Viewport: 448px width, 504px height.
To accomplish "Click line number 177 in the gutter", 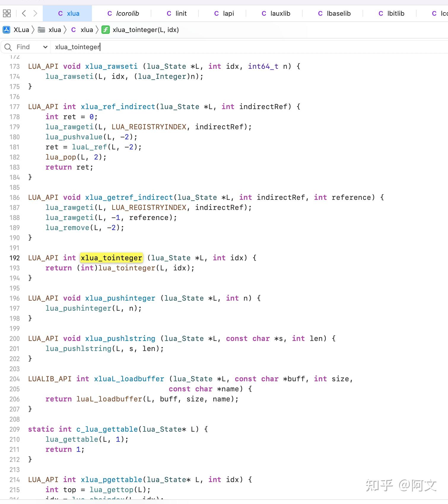I will coord(15,107).
